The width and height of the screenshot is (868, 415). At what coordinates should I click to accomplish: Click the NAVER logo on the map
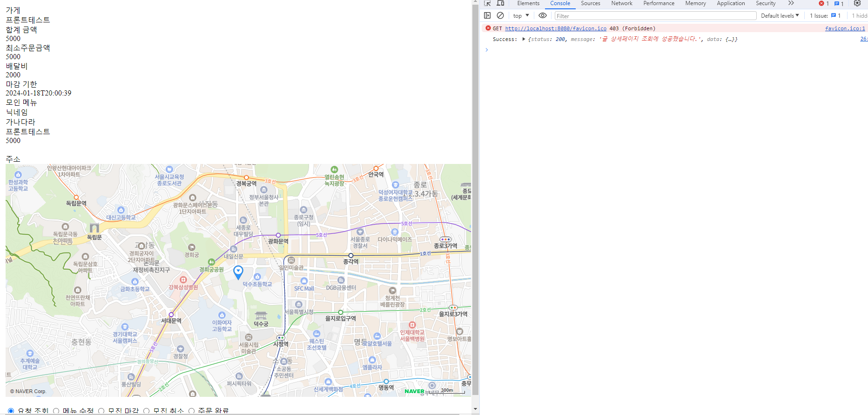tap(414, 391)
